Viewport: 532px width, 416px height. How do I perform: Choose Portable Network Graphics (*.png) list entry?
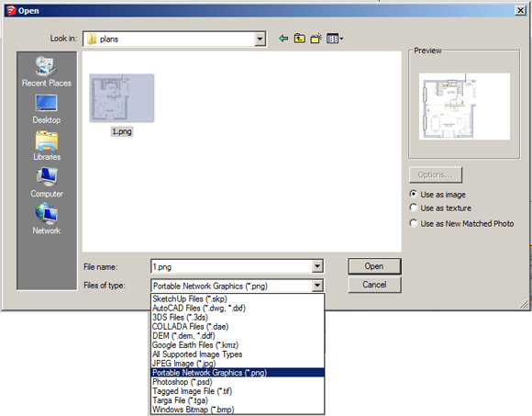point(238,373)
